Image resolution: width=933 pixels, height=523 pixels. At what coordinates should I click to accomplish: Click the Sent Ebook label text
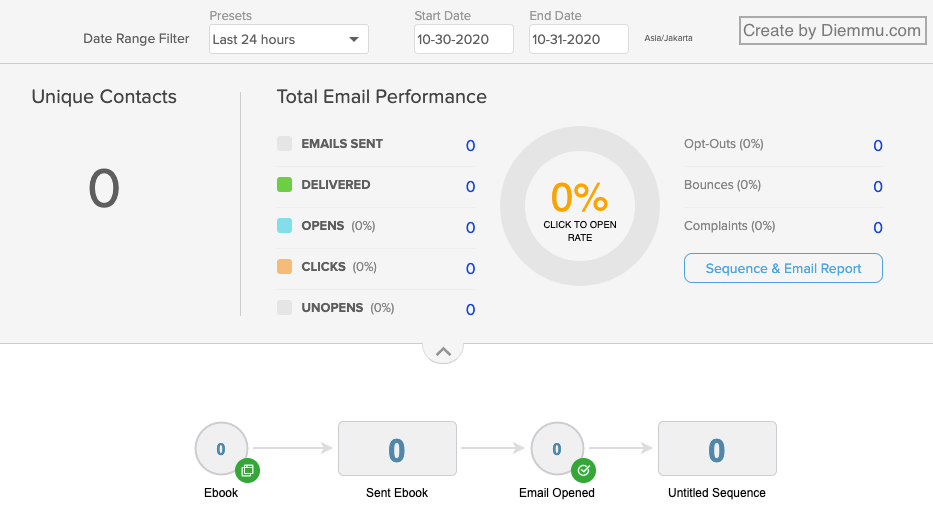[x=397, y=493]
